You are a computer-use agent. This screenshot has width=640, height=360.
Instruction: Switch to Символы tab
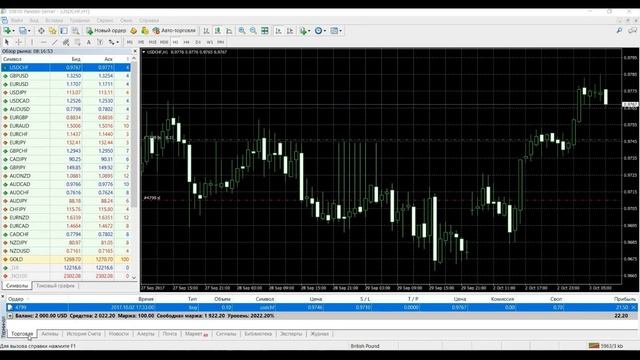coord(17,286)
